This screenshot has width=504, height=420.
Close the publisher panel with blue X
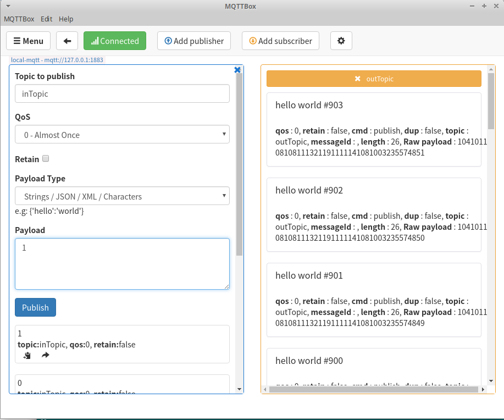tap(237, 70)
